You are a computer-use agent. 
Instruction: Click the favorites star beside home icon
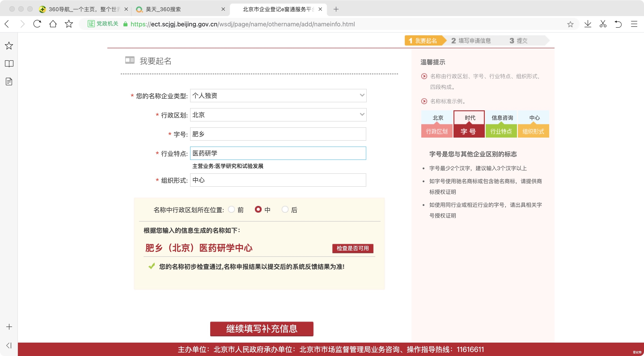tap(69, 24)
